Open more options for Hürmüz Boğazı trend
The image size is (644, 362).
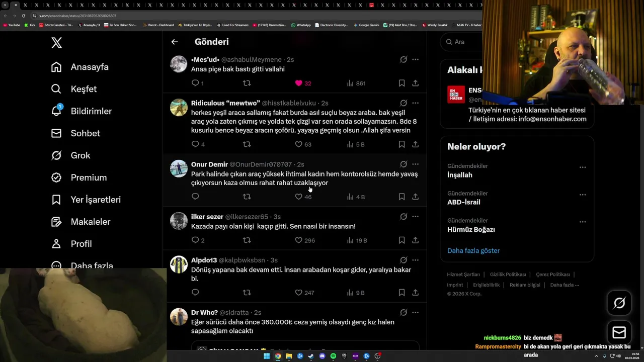pyautogui.click(x=583, y=222)
